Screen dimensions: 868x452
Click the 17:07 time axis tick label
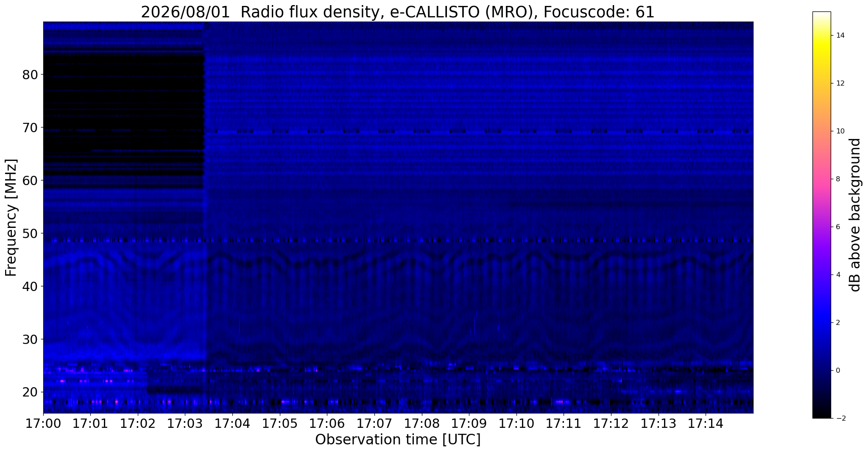pyautogui.click(x=374, y=424)
